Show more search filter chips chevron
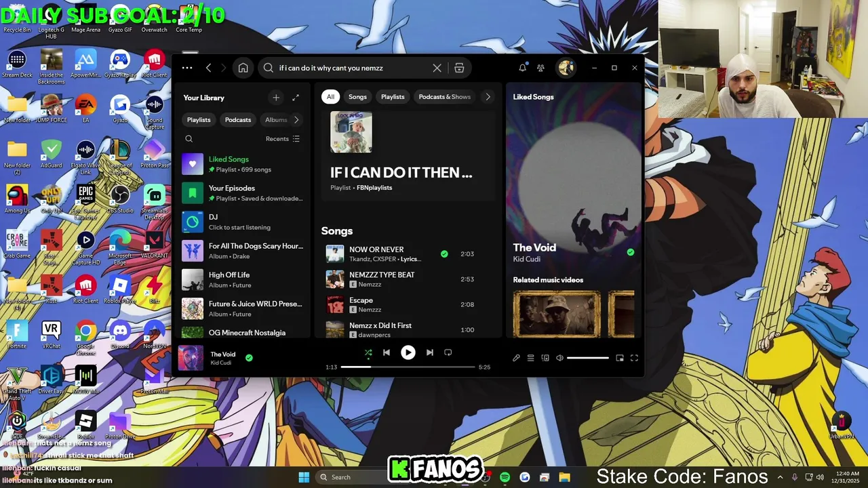This screenshot has height=488, width=868. click(x=488, y=97)
